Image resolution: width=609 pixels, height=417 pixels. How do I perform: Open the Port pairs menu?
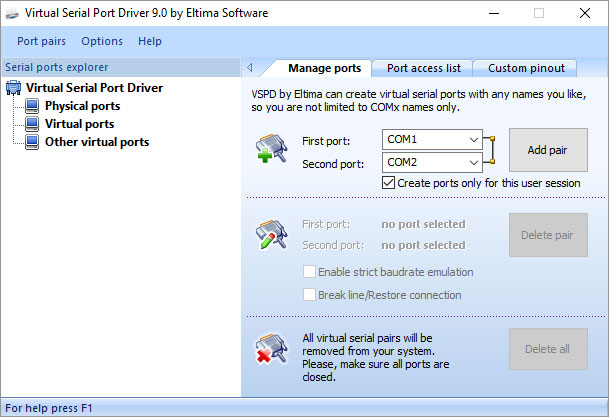pos(41,41)
